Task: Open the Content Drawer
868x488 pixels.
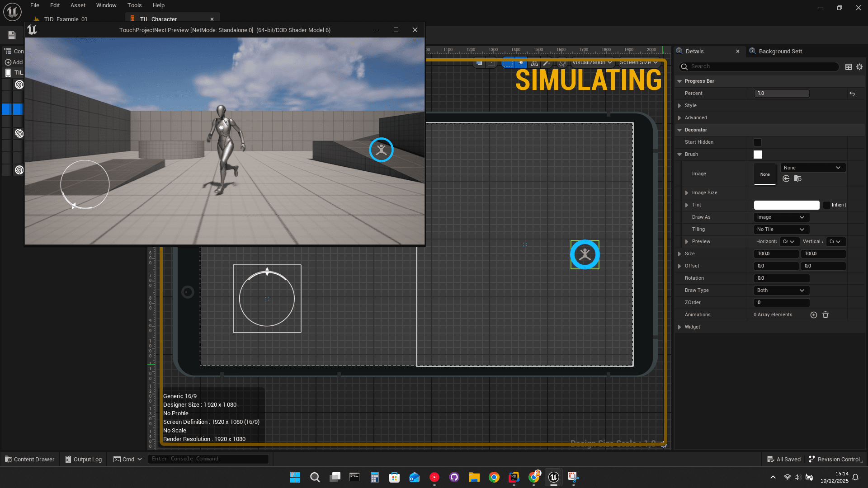Action: click(30, 460)
